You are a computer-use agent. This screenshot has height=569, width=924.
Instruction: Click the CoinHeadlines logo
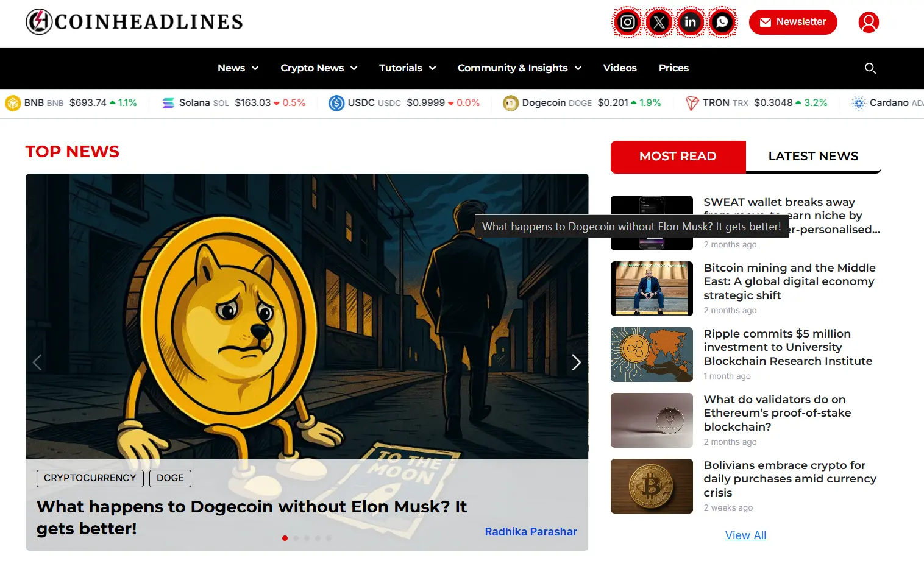click(x=134, y=22)
